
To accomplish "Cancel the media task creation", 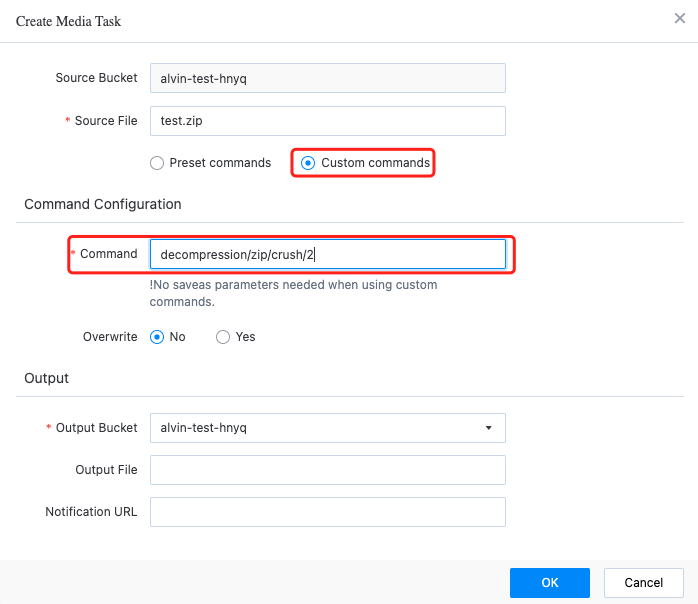I will click(644, 583).
